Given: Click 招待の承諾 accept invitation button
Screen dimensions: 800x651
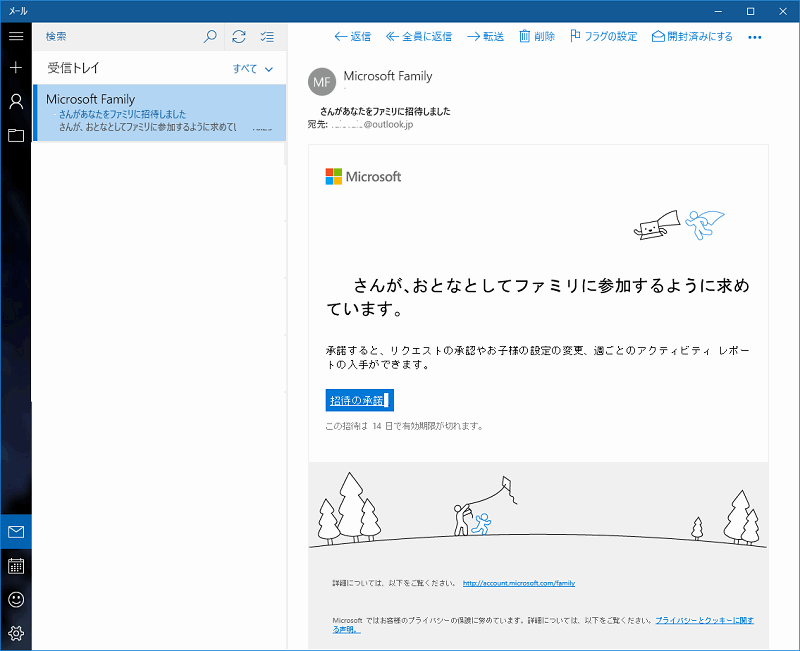Looking at the screenshot, I should 360,400.
